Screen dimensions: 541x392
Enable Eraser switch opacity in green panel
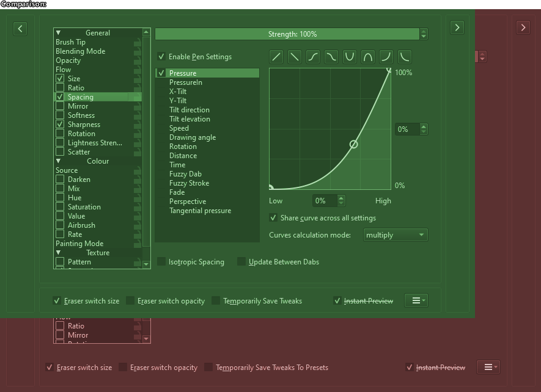[130, 300]
